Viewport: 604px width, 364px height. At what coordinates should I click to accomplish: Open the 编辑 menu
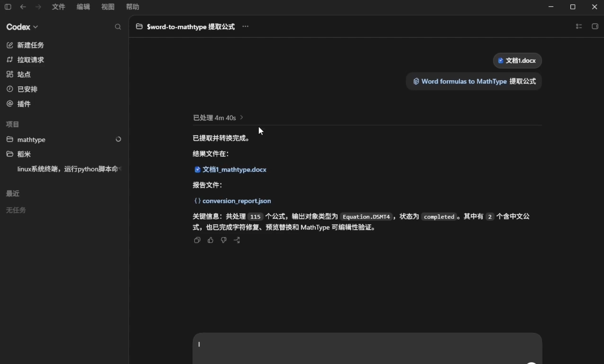[x=83, y=7]
